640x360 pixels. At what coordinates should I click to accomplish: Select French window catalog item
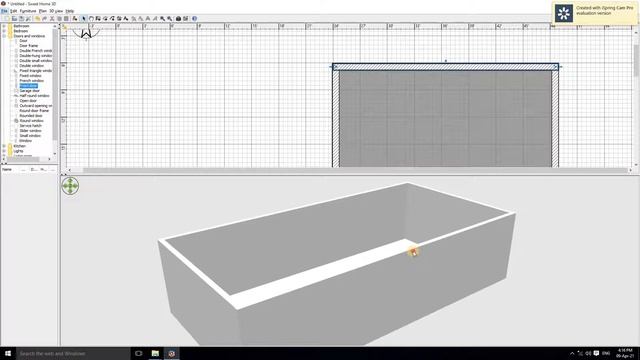(31, 81)
